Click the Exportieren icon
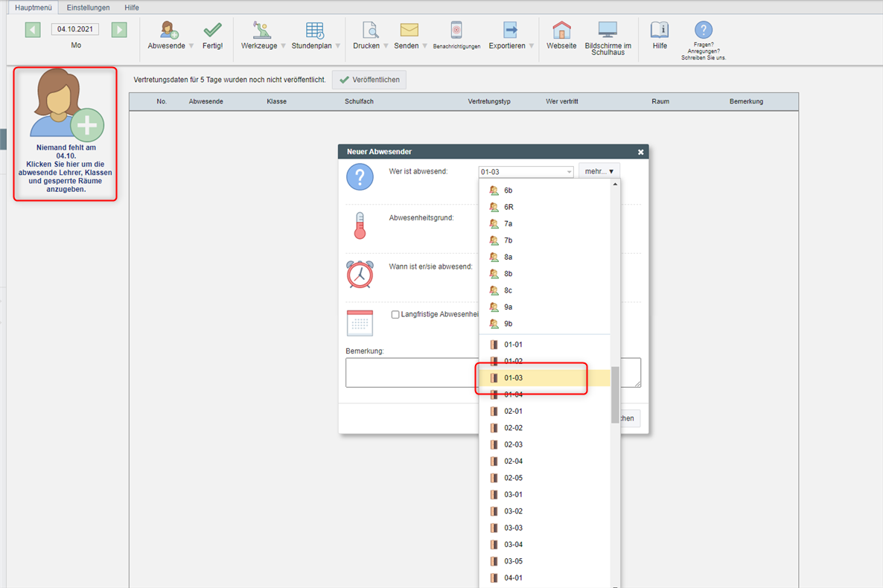This screenshot has width=883, height=588. click(x=511, y=31)
